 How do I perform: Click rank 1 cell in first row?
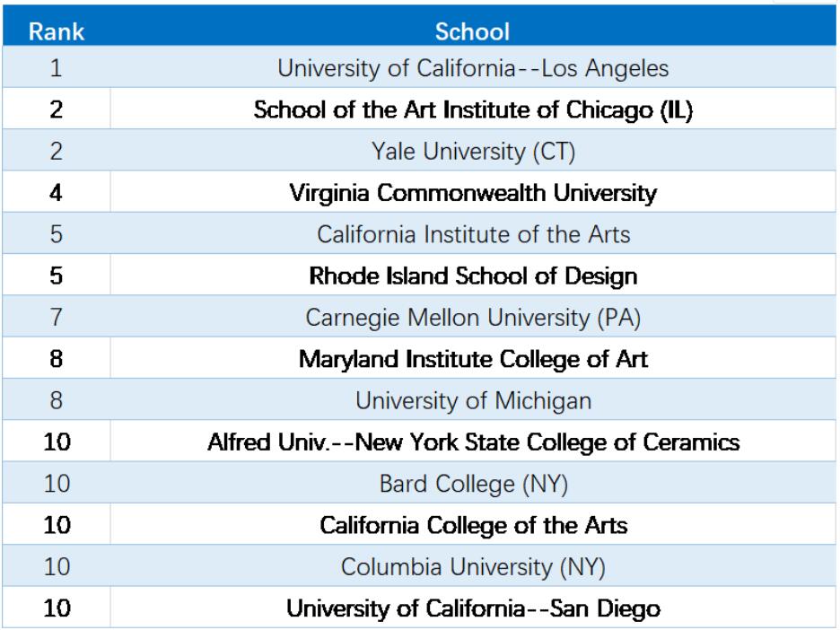[x=57, y=67]
